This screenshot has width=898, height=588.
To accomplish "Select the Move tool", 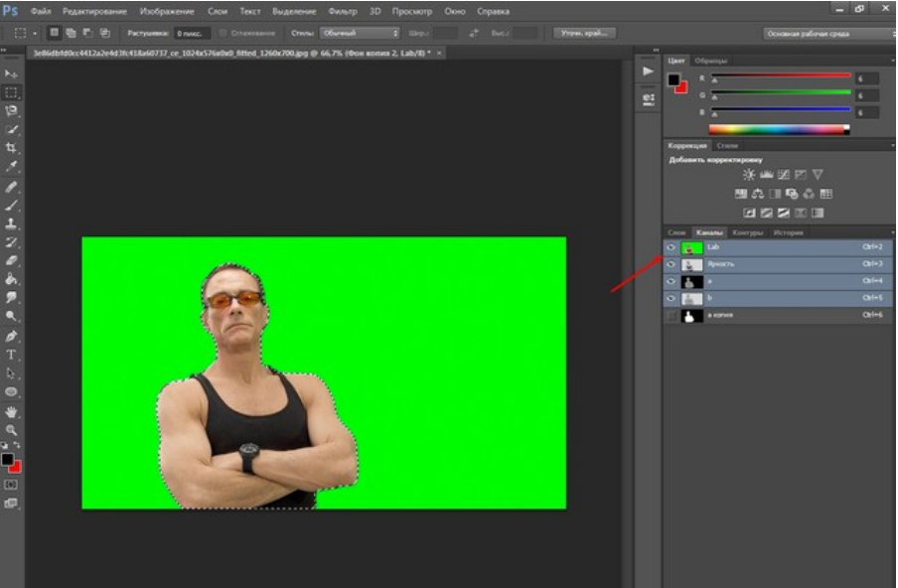I will 12,74.
